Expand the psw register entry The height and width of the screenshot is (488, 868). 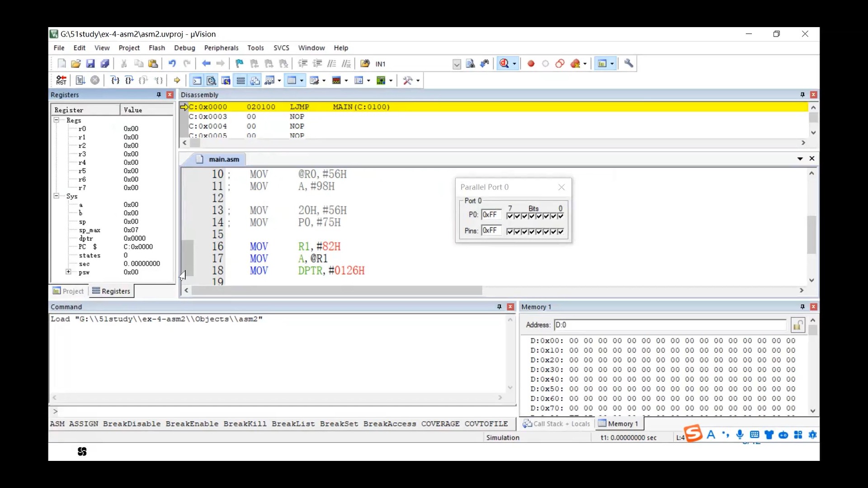point(68,272)
